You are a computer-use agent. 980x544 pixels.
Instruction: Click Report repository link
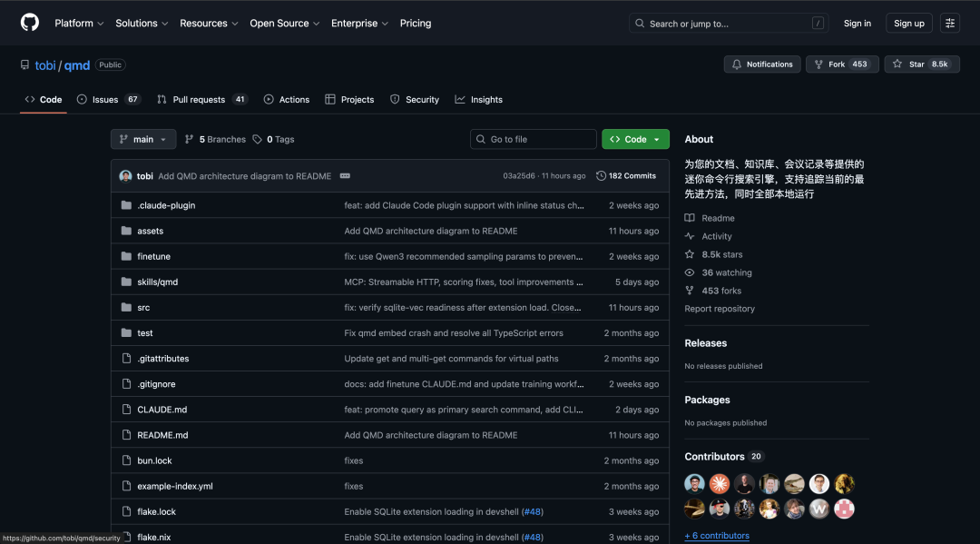pos(720,309)
